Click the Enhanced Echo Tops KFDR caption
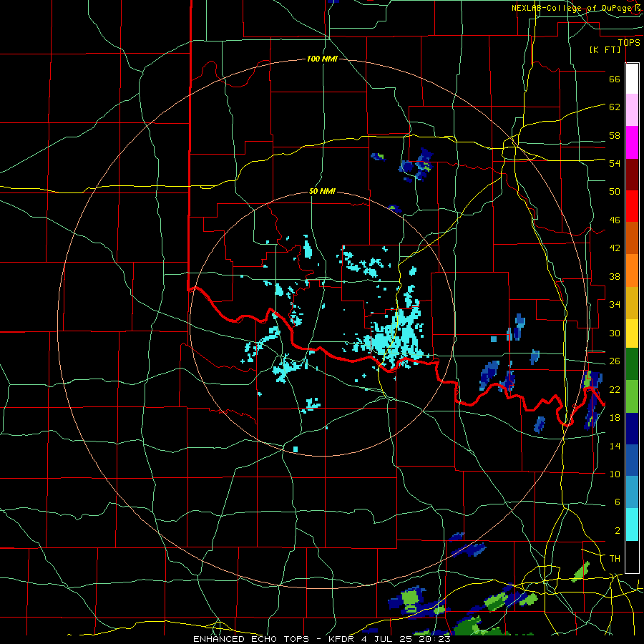This screenshot has width=644, height=644. click(321, 639)
